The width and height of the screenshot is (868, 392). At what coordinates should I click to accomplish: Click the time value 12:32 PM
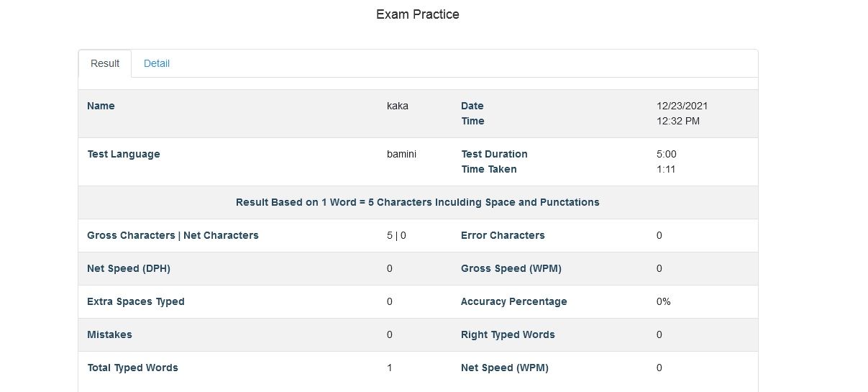pyautogui.click(x=677, y=121)
